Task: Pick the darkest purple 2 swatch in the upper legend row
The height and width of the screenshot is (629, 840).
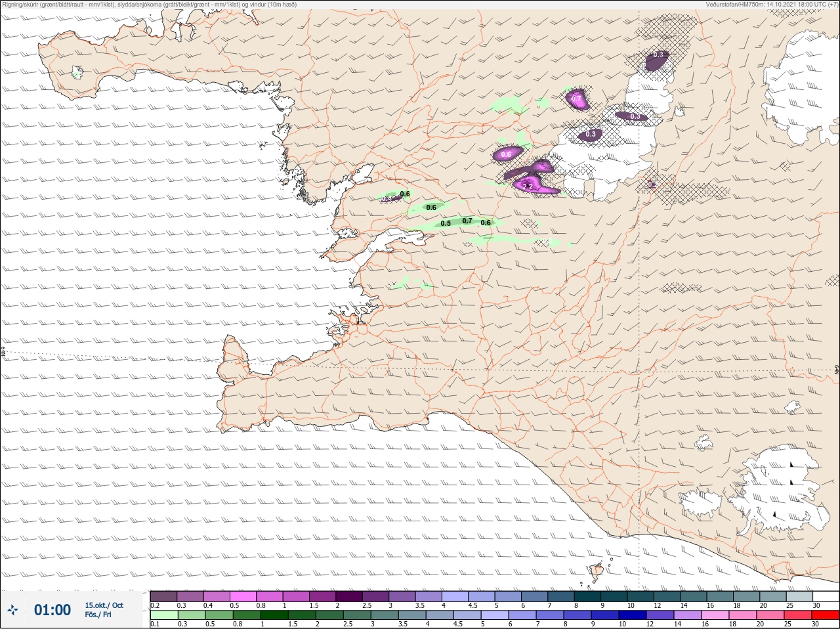Action: [349, 596]
